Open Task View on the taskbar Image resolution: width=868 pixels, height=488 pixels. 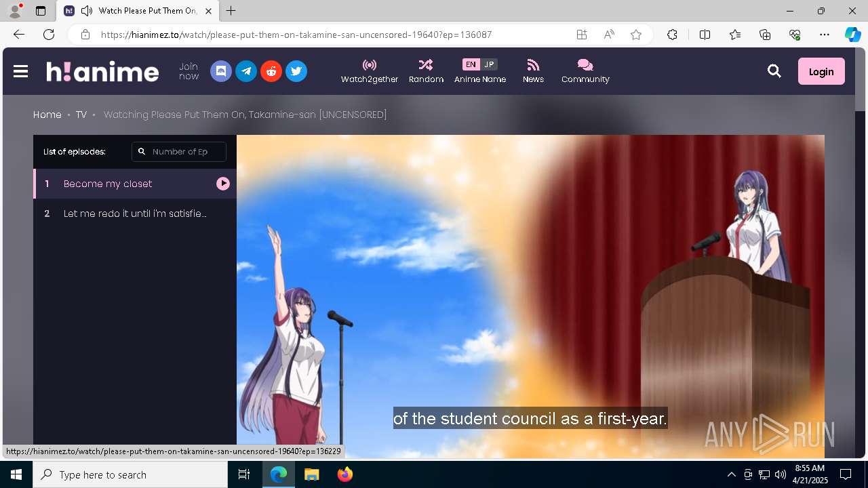[x=244, y=474]
